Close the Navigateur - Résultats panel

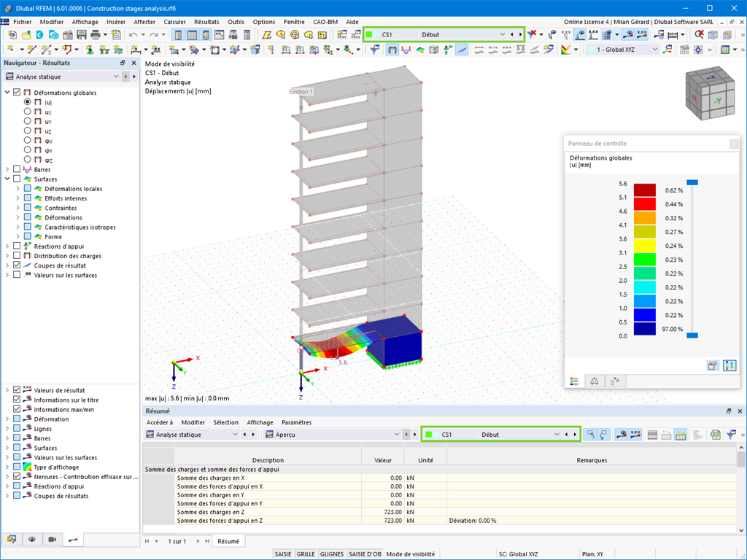click(x=134, y=63)
